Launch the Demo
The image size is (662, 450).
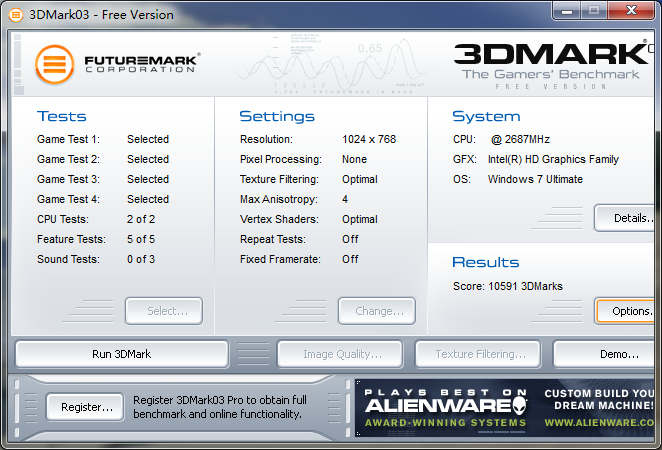[x=604, y=354]
